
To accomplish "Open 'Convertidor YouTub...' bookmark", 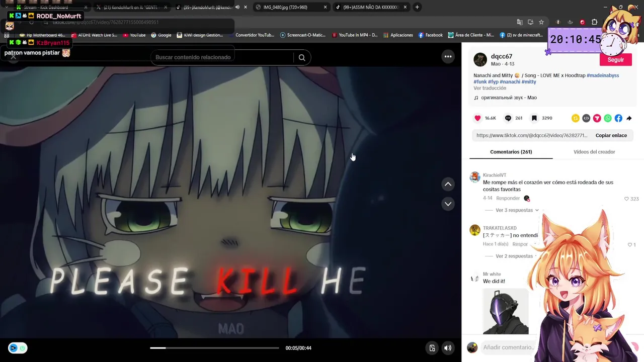I will click(251, 35).
